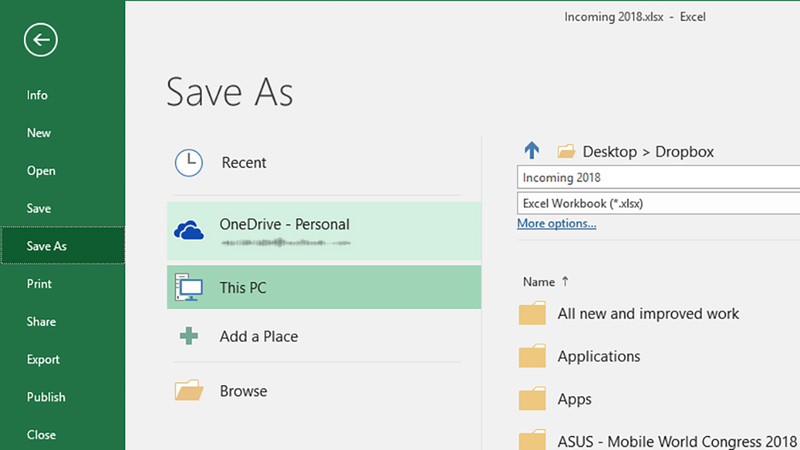800x450 pixels.
Task: Choose Open from the backstage menu
Action: click(x=41, y=170)
